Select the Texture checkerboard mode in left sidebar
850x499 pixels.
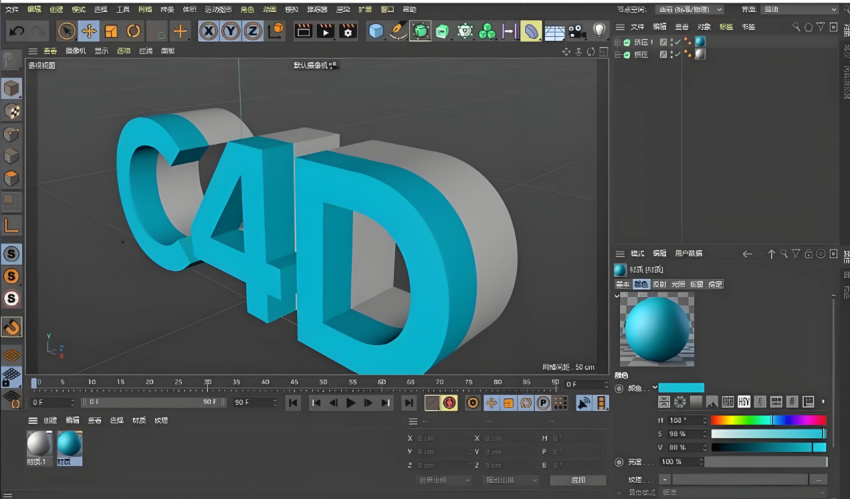(x=11, y=111)
